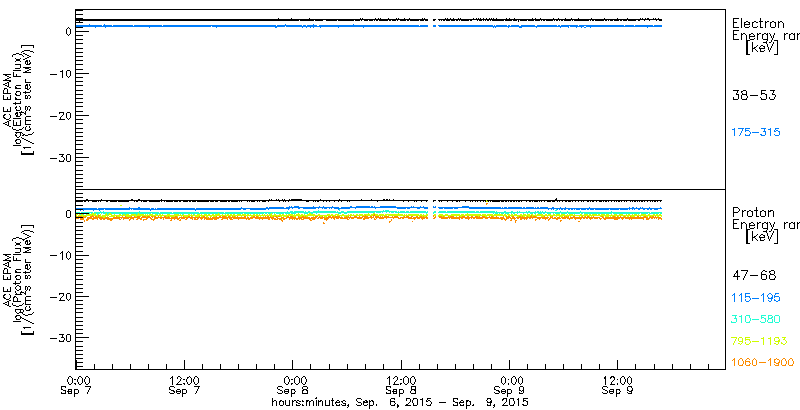Click the cyan proton label 310-580
Image resolution: width=800 pixels, height=410 pixels.
pos(756,320)
